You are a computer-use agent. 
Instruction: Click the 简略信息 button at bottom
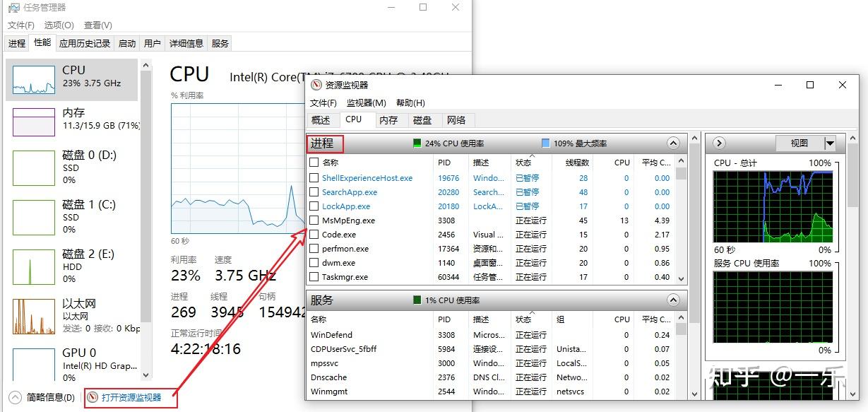coord(46,397)
